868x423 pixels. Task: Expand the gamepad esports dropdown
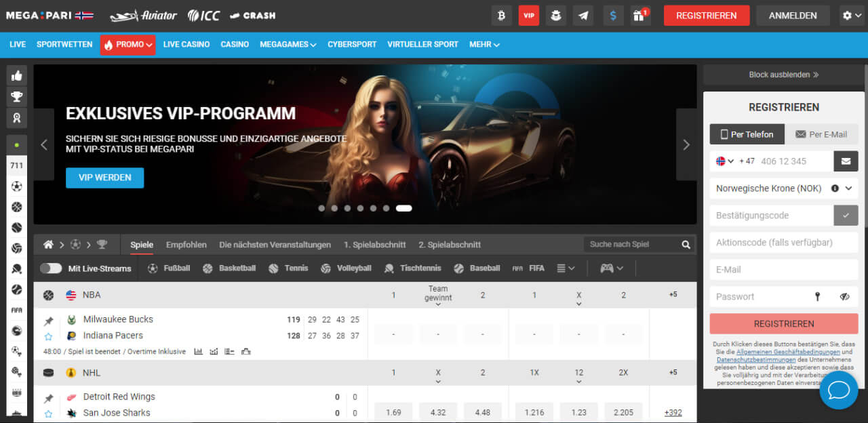pyautogui.click(x=612, y=268)
